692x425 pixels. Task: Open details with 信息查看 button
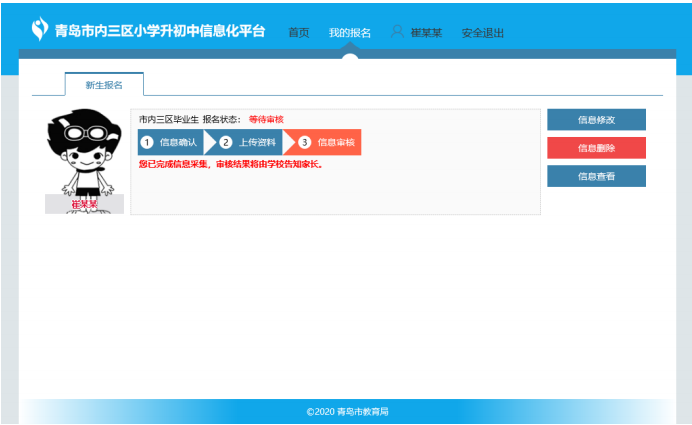coord(596,176)
